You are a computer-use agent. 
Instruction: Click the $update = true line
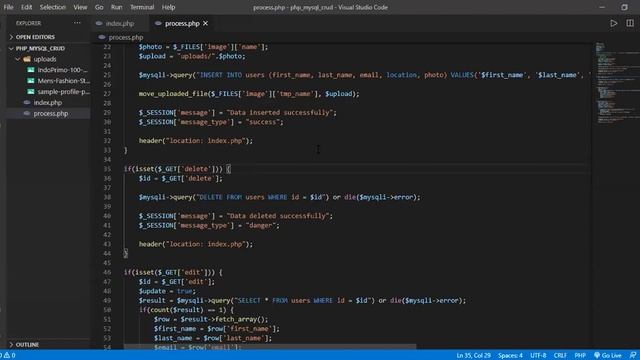pyautogui.click(x=167, y=291)
